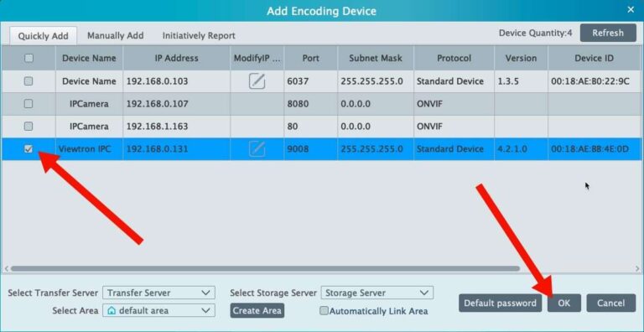Select IP address cell 192.168.0.107
Viewport: 644px width, 332px height.
177,104
